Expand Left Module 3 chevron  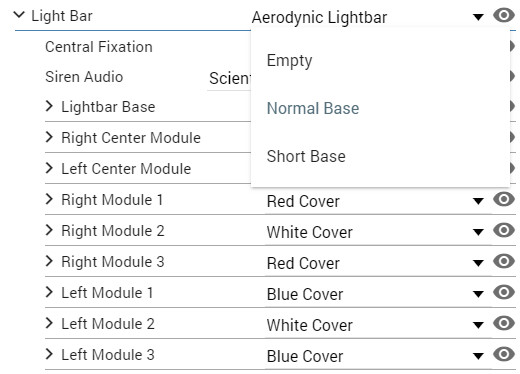coord(49,354)
